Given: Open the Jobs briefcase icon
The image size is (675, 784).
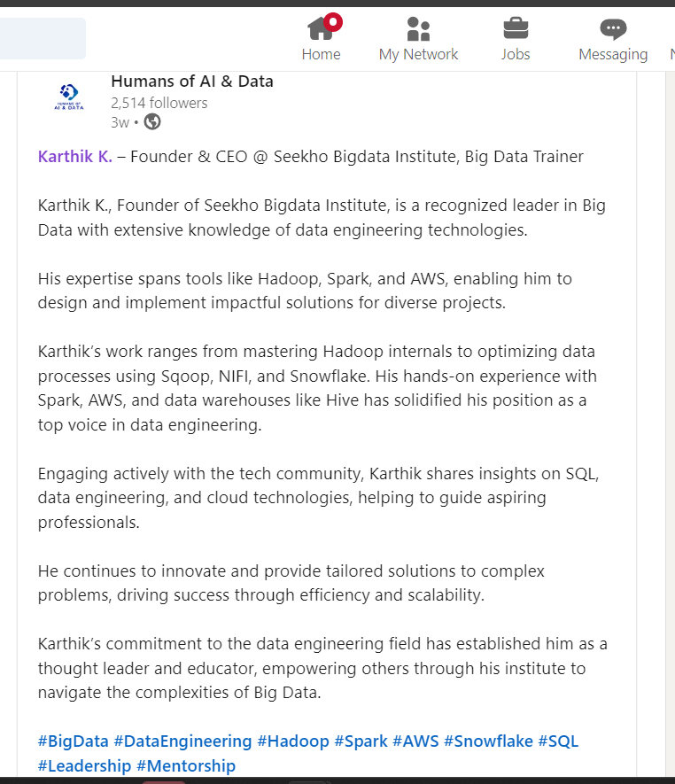Looking at the screenshot, I should (516, 28).
